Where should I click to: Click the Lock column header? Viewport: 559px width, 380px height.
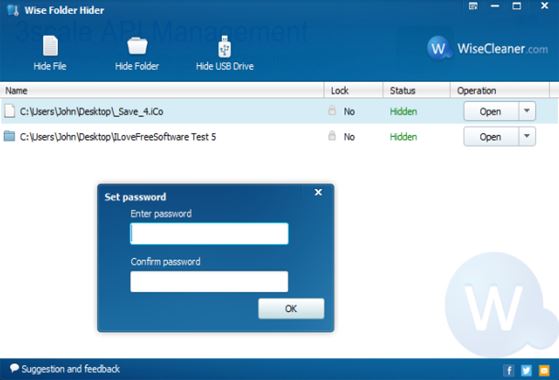pyautogui.click(x=354, y=91)
